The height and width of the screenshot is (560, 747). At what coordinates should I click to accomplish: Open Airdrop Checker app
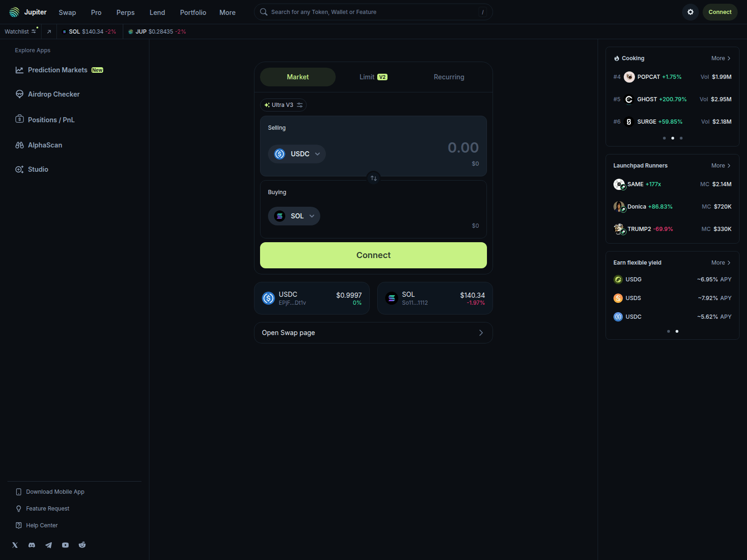48,94
